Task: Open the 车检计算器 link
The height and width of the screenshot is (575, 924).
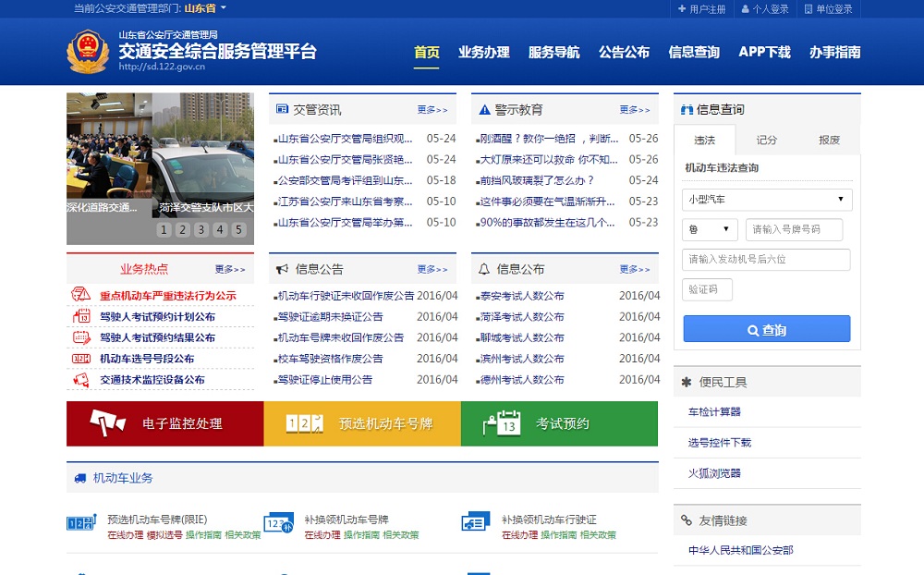Action: click(714, 412)
